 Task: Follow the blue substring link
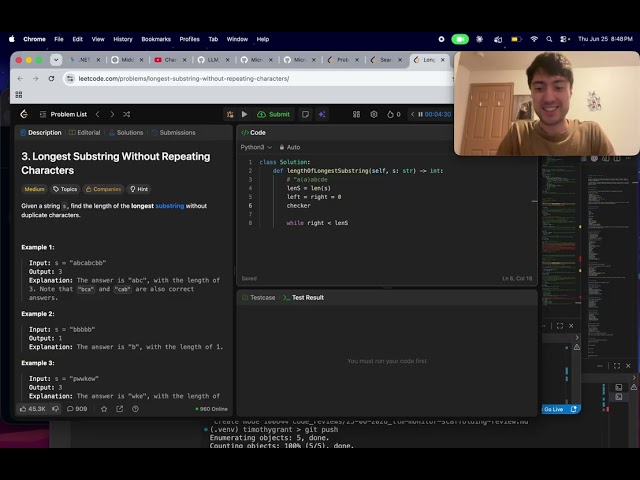(170, 206)
